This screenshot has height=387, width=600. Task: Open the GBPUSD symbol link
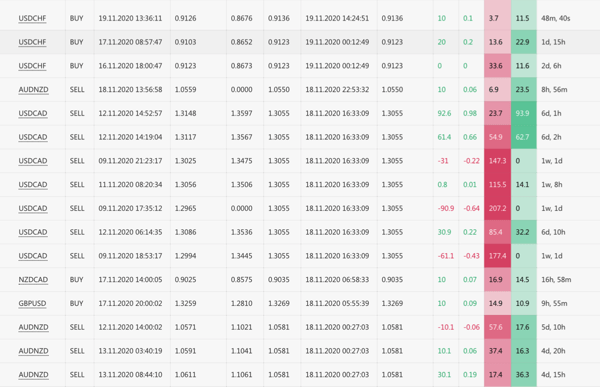[x=32, y=303]
